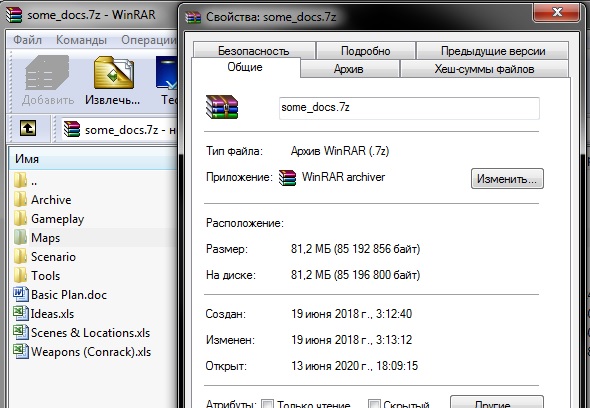This screenshot has width=590, height=408.
Task: Toggle the Скрытый attribute checkbox
Action: tap(374, 404)
